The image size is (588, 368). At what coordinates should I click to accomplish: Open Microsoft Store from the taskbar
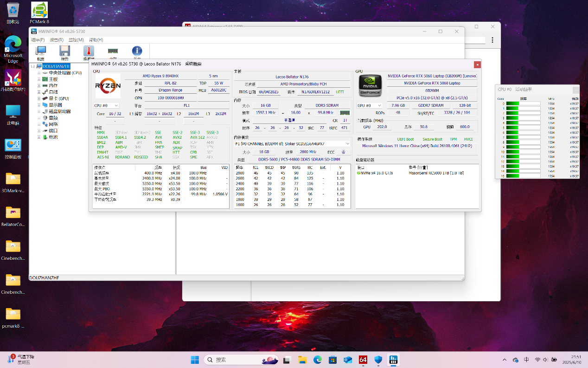point(332,360)
